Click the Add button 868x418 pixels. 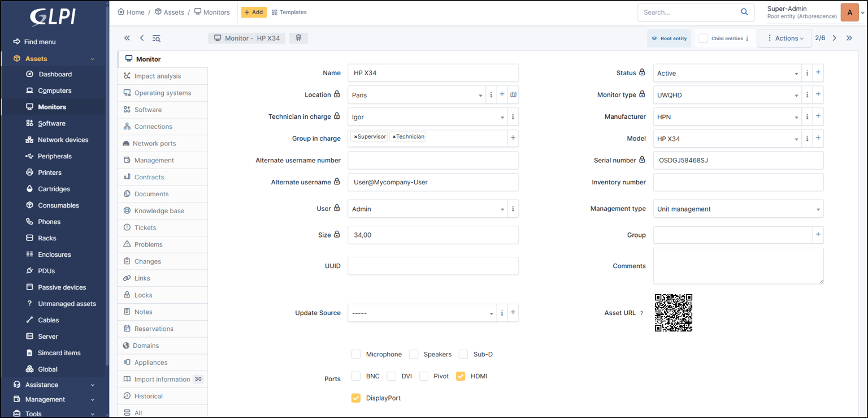254,12
